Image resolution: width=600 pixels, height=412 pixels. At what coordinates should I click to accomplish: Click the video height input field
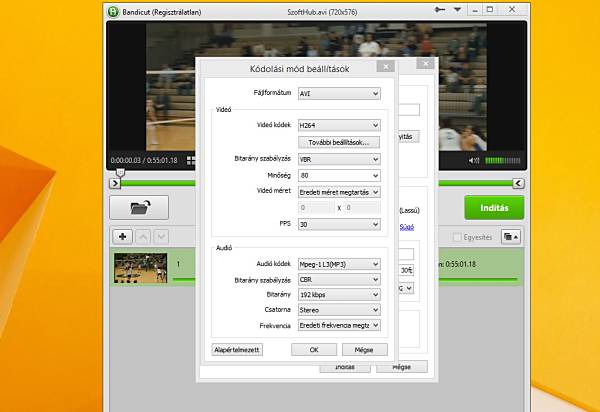pyautogui.click(x=362, y=208)
